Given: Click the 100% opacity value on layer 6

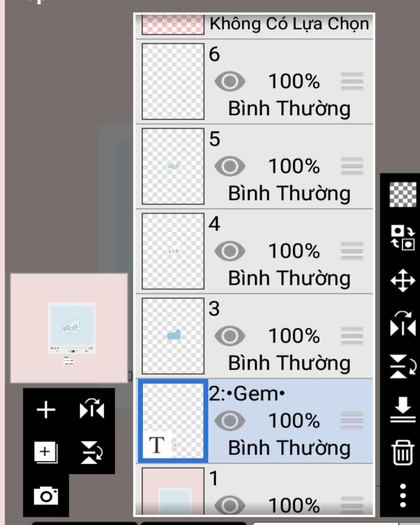Looking at the screenshot, I should coord(294,81).
